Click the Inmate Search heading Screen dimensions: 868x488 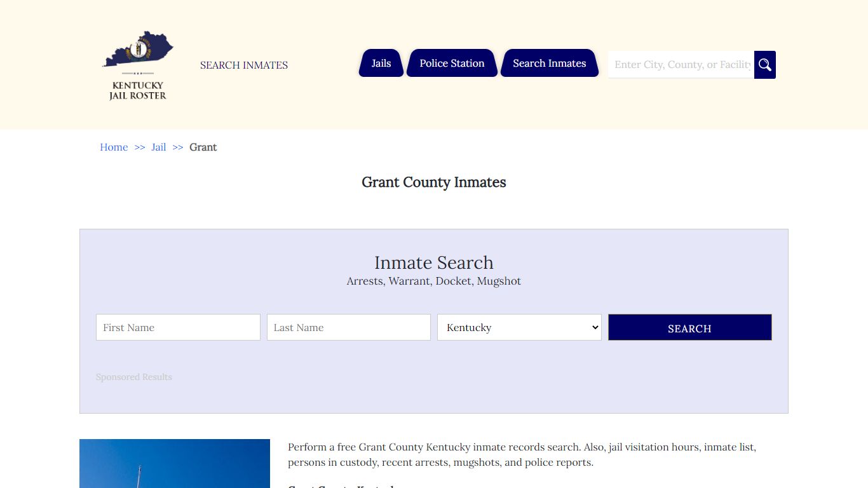coord(434,262)
